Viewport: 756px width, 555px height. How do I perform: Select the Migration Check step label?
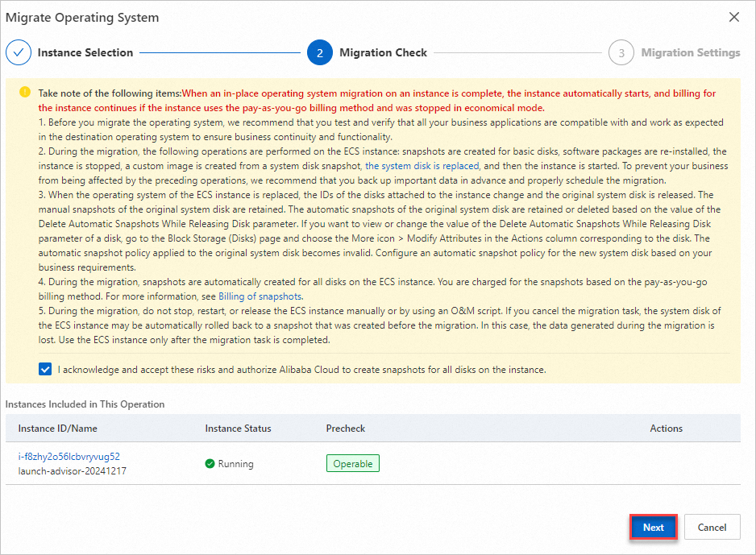pyautogui.click(x=384, y=52)
